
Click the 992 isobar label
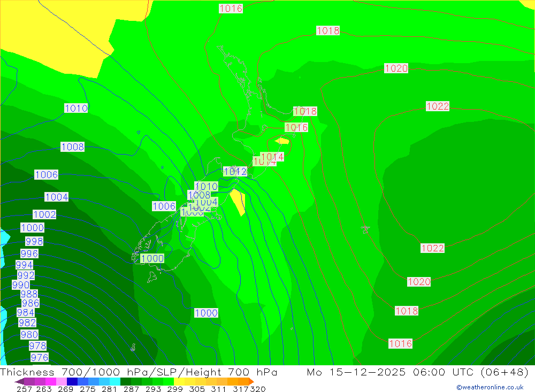click(26, 275)
